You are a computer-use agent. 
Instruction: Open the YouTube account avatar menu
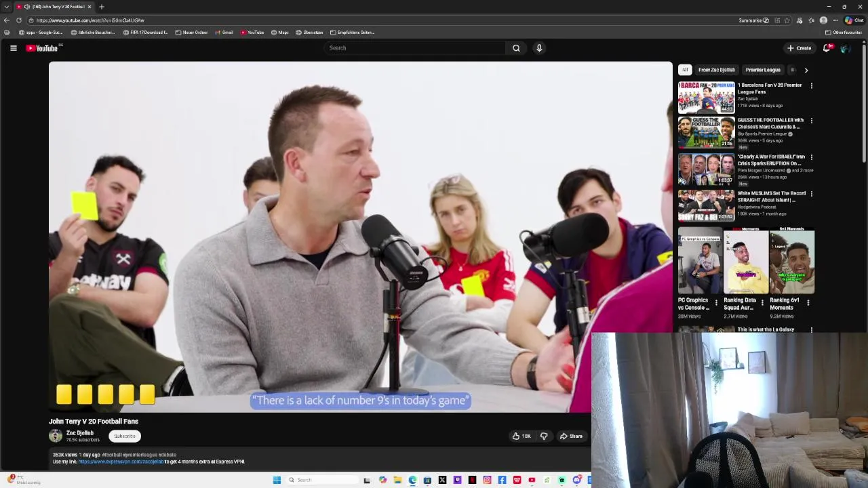pyautogui.click(x=845, y=48)
